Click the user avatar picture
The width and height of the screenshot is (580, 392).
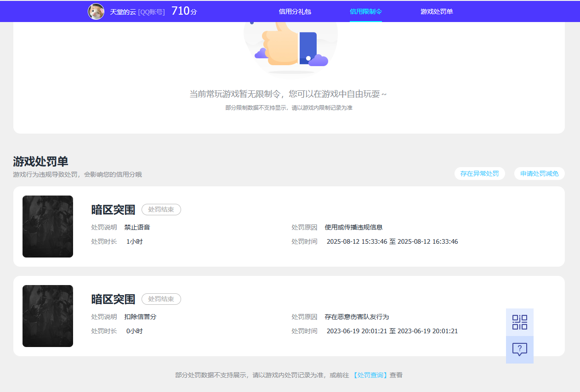(96, 11)
